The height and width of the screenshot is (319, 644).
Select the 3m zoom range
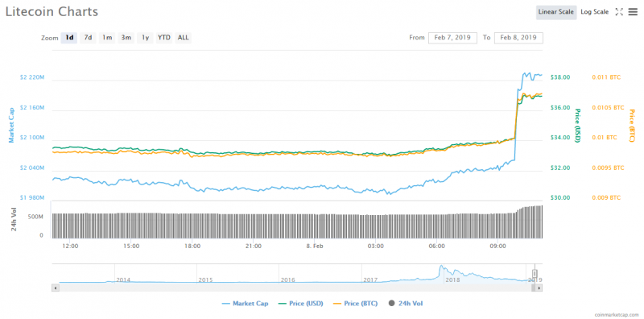[126, 38]
